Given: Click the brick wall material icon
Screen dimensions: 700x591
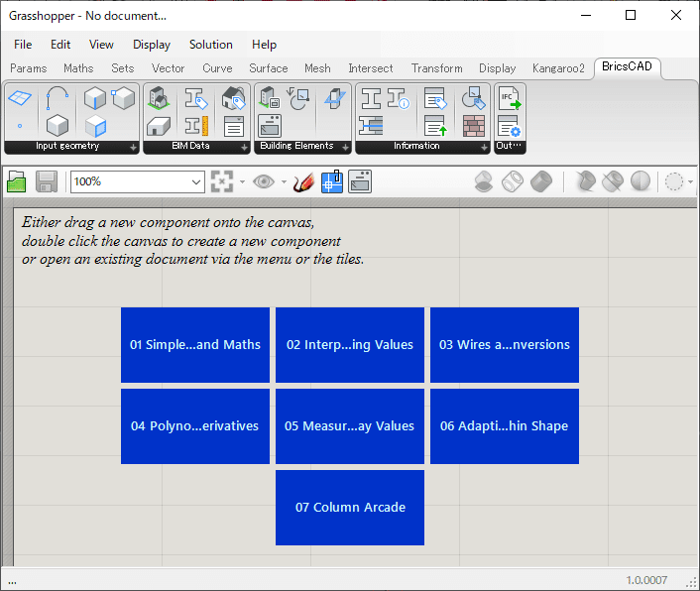Looking at the screenshot, I should point(473,125).
